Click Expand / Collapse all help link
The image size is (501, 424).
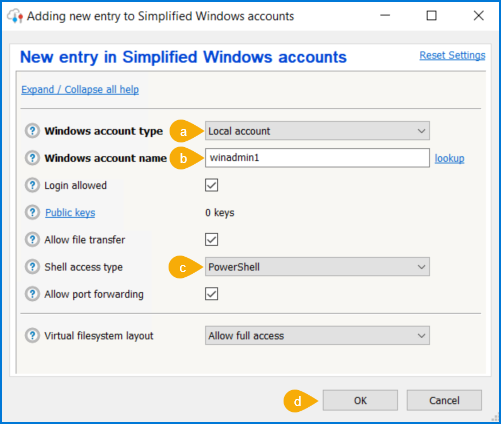(x=80, y=90)
